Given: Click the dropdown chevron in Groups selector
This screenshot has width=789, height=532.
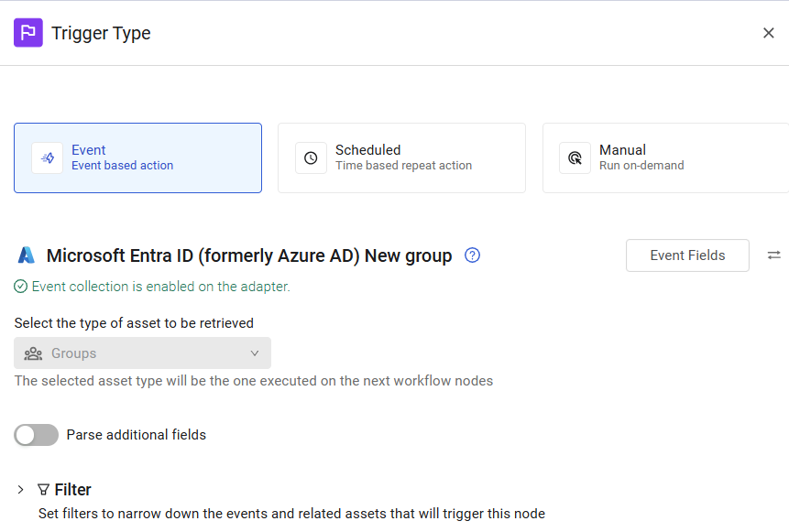Looking at the screenshot, I should pos(255,353).
